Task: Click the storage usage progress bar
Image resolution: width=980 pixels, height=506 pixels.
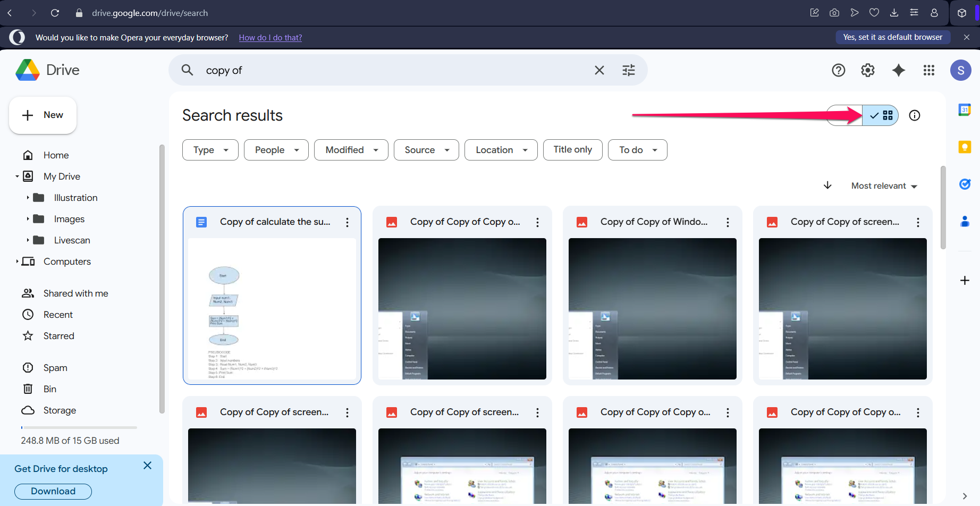Action: pos(79,427)
